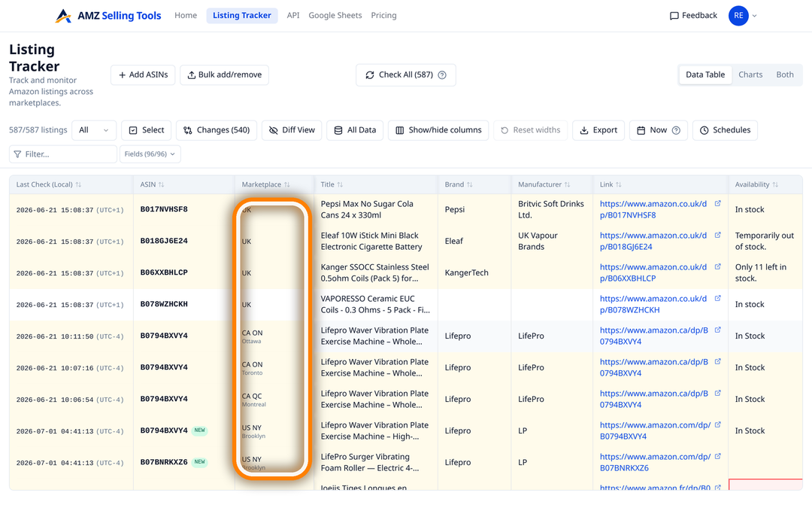Select ASIN cell B018GJ6E24
This screenshot has height=508, width=812.
click(164, 241)
